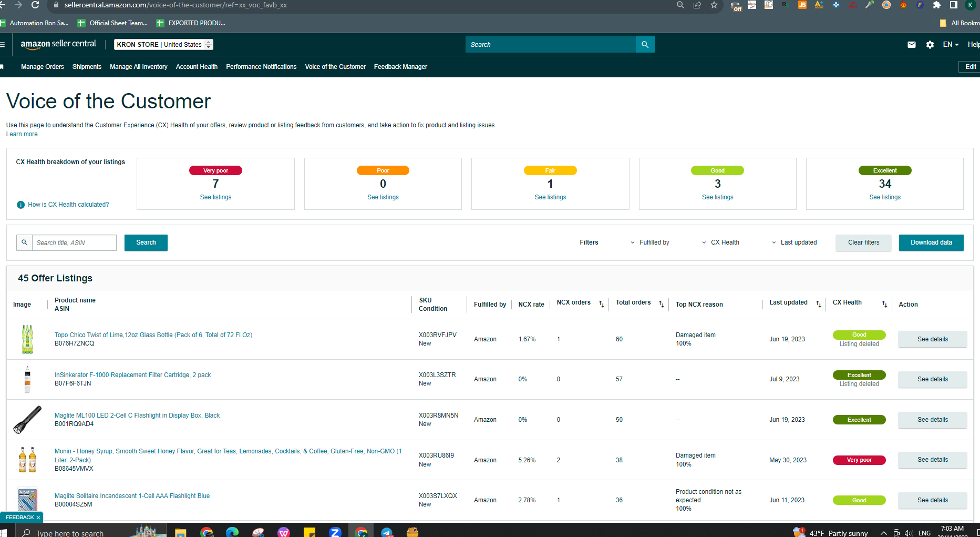Image resolution: width=980 pixels, height=537 pixels.
Task: Click the Maglite ML100 flashlight thumbnail
Action: click(x=27, y=420)
